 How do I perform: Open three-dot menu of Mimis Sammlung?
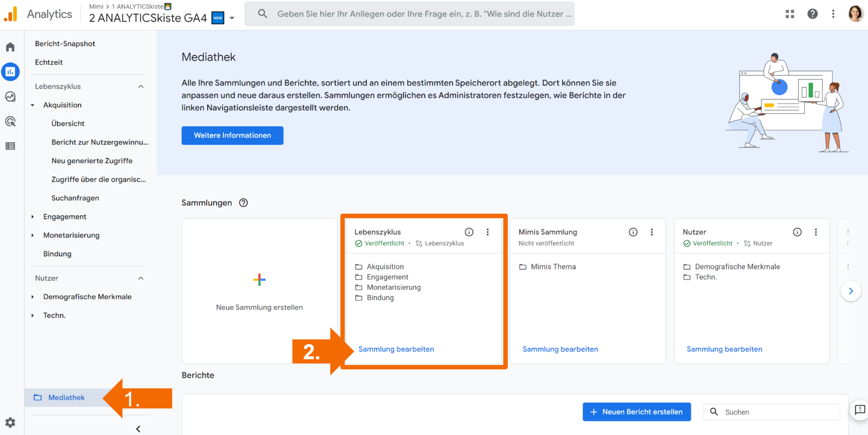pyautogui.click(x=652, y=232)
